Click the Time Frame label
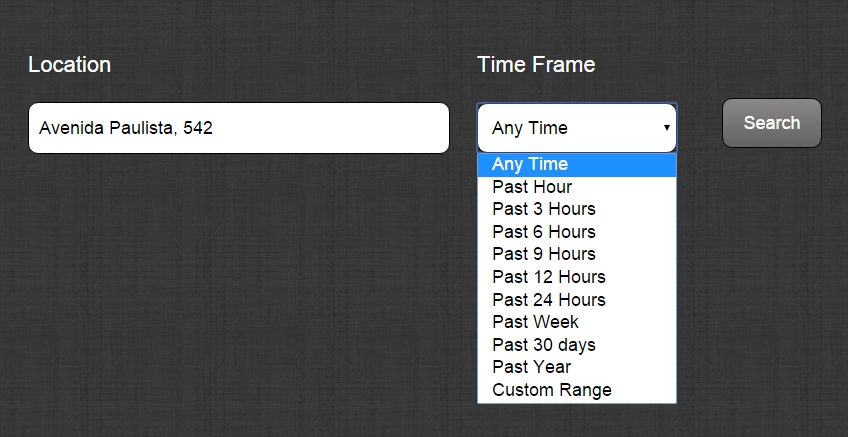 (536, 64)
